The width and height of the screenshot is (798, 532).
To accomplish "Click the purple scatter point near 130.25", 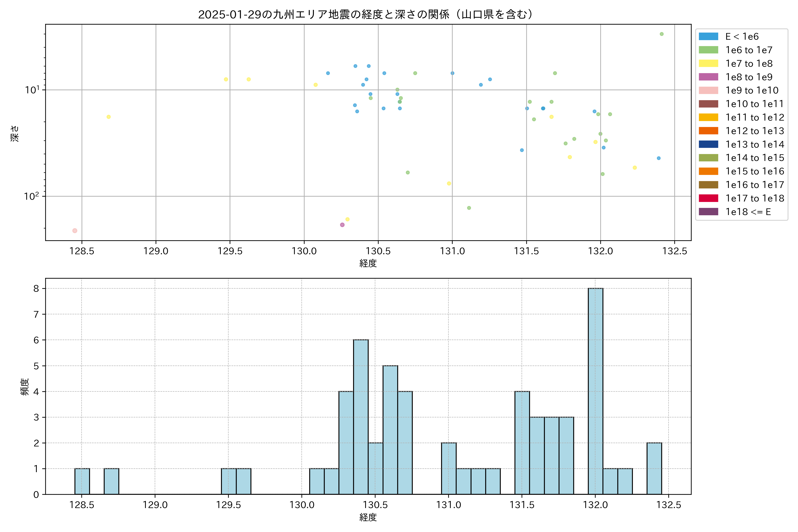I will (342, 225).
